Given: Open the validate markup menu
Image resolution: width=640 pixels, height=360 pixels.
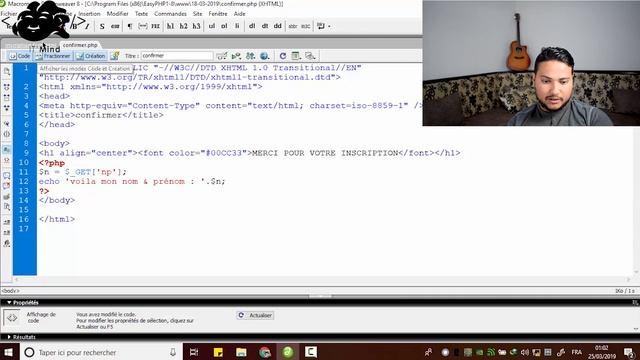Looking at the screenshot, I should point(236,56).
